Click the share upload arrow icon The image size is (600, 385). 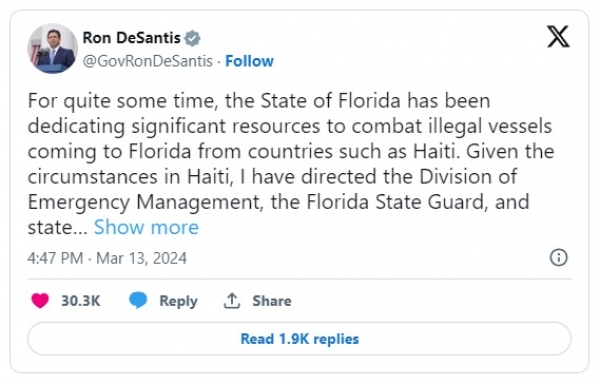tap(232, 300)
